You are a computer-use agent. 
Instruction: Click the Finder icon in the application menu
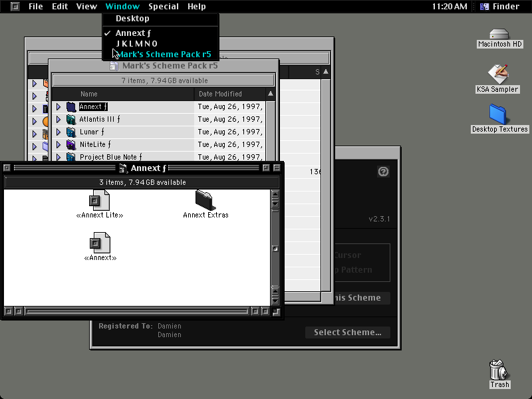pyautogui.click(x=485, y=7)
